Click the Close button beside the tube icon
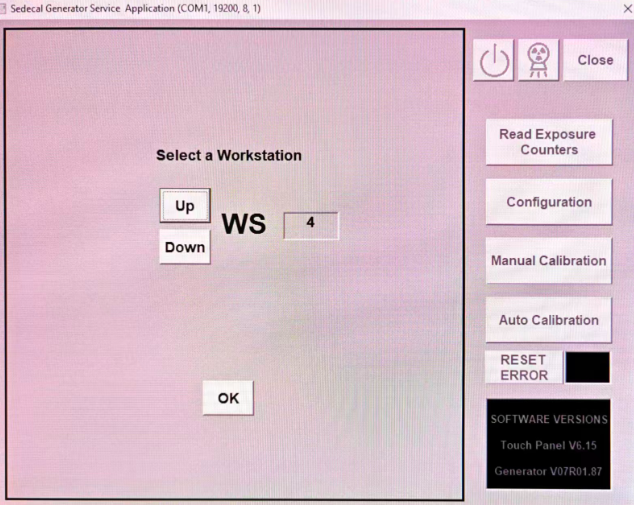634x505 pixels. coord(595,60)
